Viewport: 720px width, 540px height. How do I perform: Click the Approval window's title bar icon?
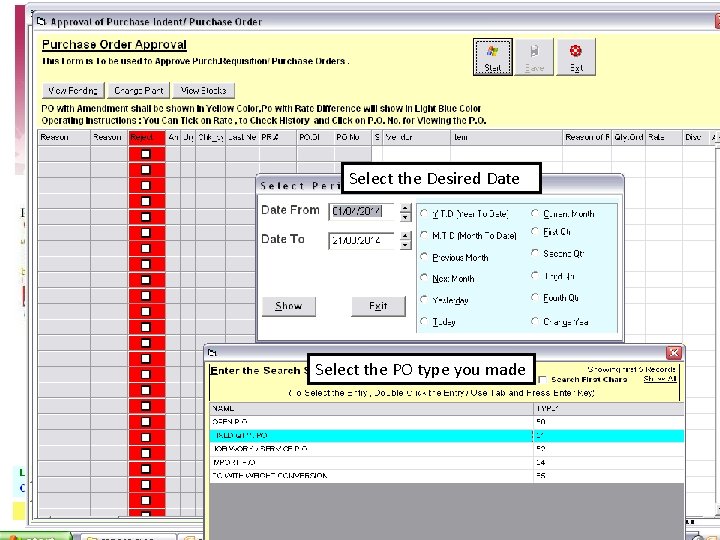(x=42, y=21)
